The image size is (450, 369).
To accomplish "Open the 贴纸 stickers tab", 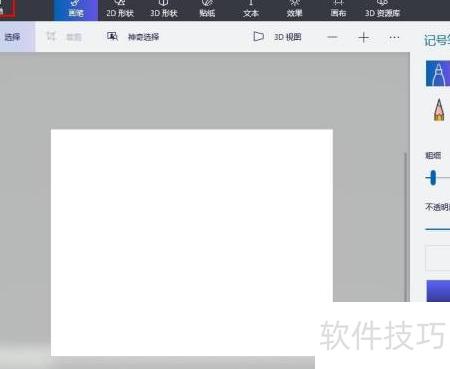I will pos(207,10).
